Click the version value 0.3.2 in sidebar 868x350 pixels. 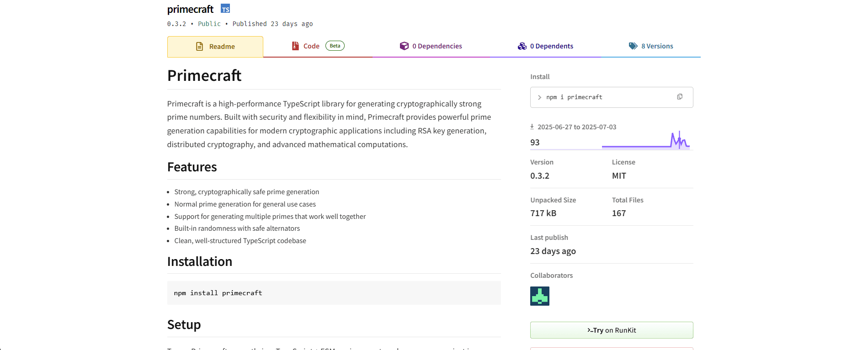540,176
